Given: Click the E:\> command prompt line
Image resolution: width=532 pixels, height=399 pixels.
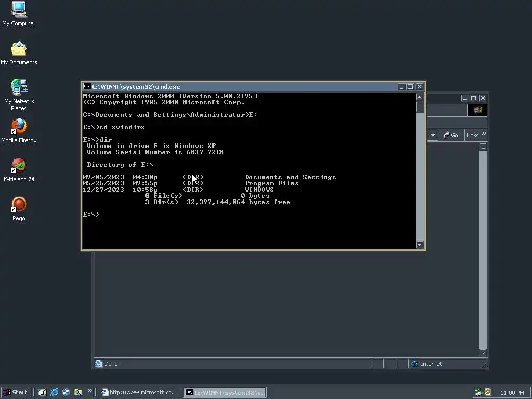Looking at the screenshot, I should (x=91, y=215).
